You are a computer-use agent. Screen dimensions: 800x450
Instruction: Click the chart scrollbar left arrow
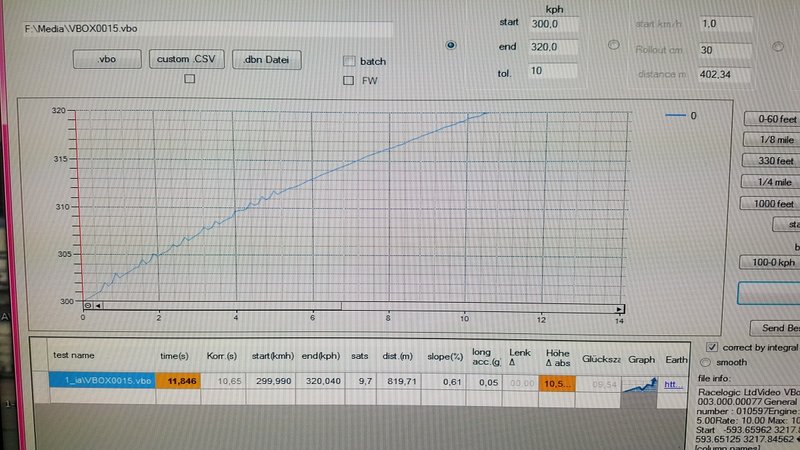[x=98, y=306]
